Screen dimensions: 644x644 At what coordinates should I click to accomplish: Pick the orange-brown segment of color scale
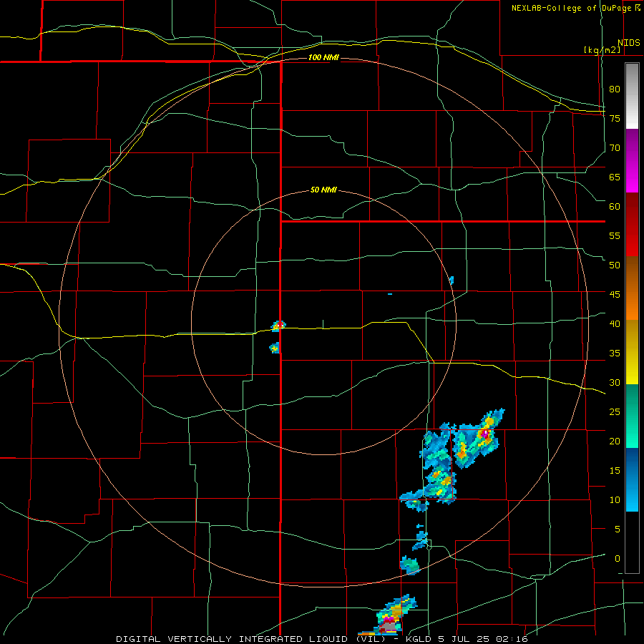(632, 288)
